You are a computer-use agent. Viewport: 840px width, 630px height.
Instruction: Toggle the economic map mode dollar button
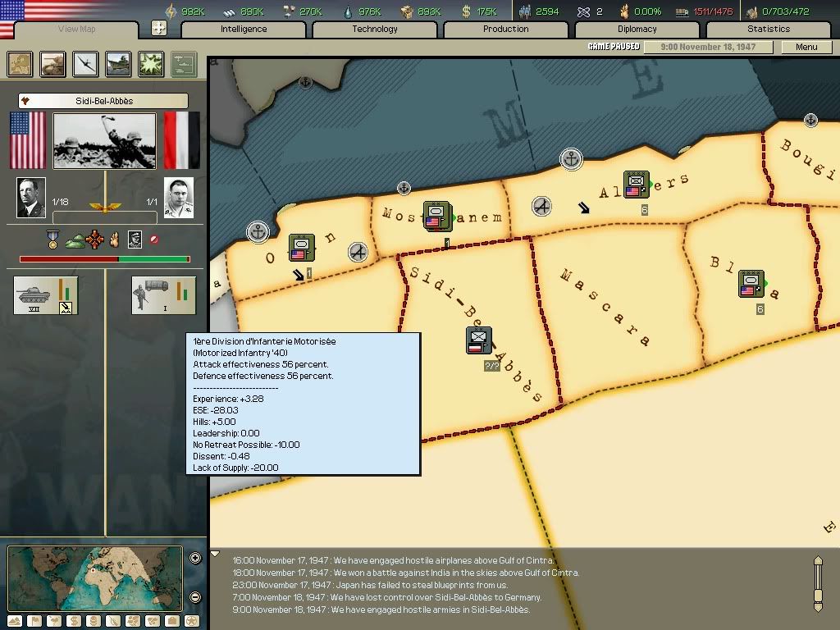[72, 621]
